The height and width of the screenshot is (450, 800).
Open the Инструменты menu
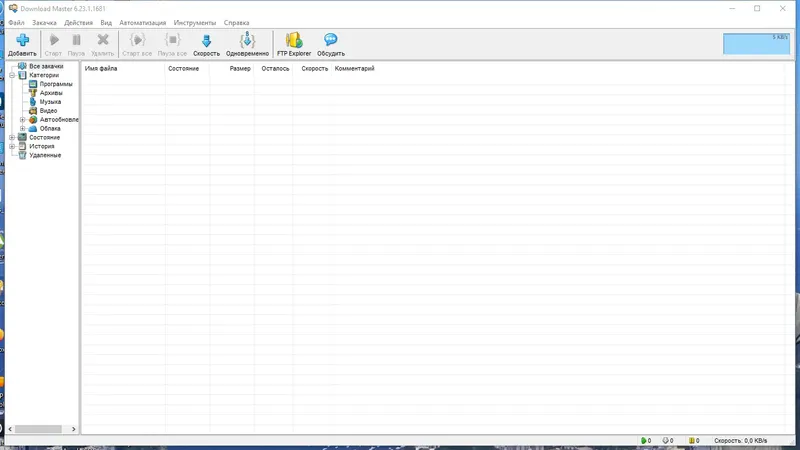pyautogui.click(x=195, y=23)
